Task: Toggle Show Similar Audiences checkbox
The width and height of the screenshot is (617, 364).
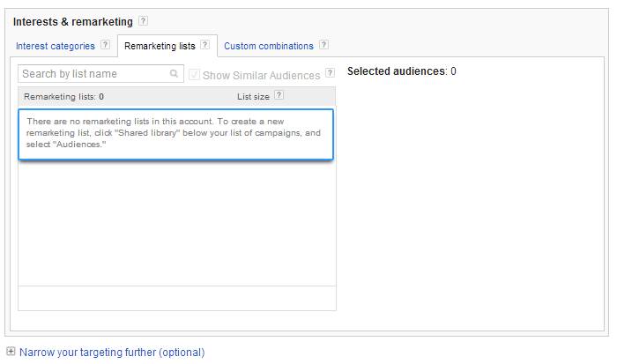Action: [x=194, y=74]
